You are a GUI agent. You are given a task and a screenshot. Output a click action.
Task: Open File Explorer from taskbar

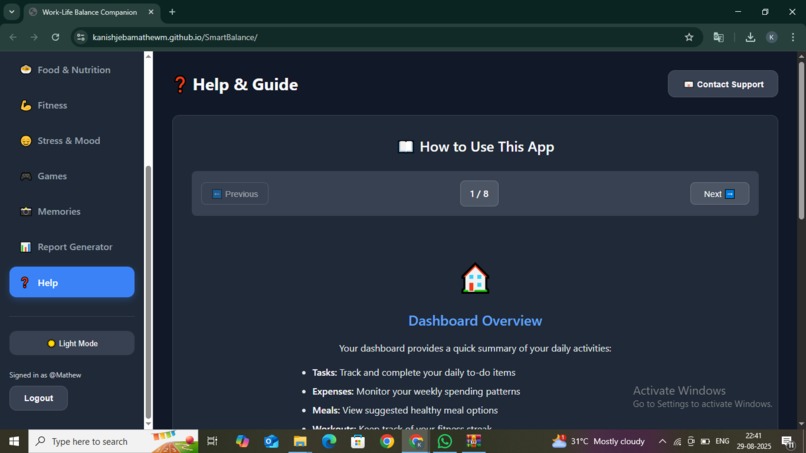pos(300,441)
